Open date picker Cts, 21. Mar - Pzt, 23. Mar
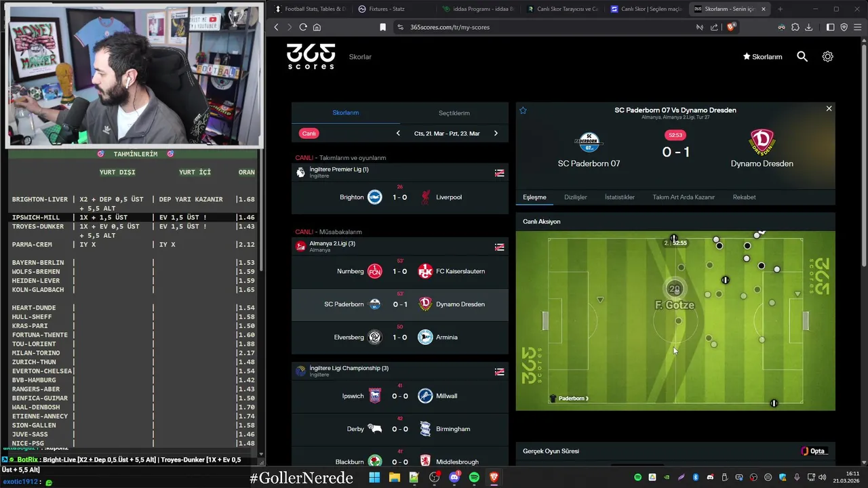The width and height of the screenshot is (868, 488). [x=447, y=134]
